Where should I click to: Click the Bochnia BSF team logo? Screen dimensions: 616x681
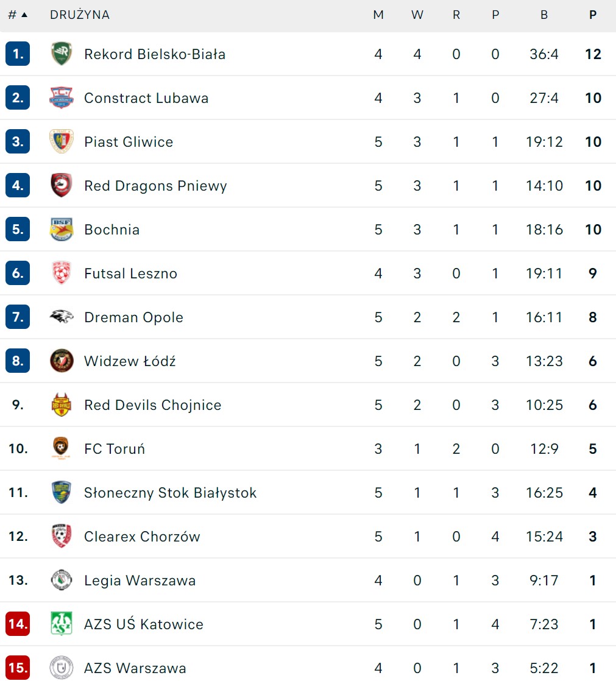click(62, 230)
